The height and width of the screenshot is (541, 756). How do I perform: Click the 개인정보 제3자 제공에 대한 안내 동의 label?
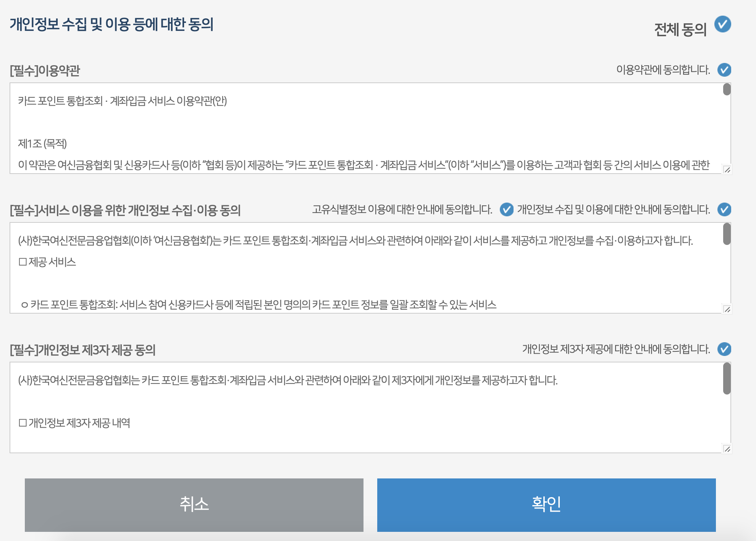pos(616,349)
